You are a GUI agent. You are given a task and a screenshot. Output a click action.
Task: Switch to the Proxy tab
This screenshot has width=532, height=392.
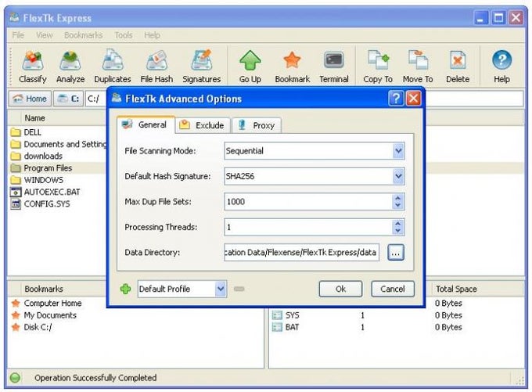257,125
